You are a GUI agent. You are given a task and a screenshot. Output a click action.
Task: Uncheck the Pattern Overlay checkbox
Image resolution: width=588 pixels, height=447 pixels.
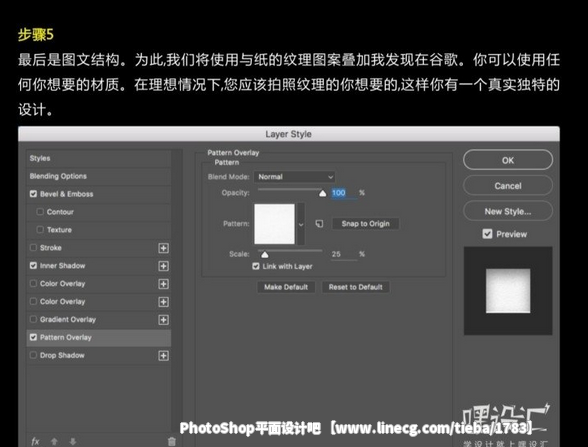(33, 337)
